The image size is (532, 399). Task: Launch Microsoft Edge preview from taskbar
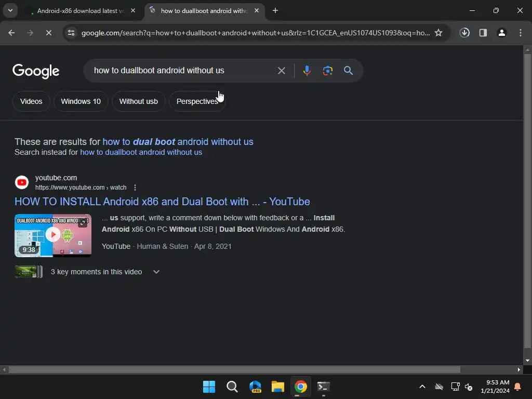pos(255,387)
